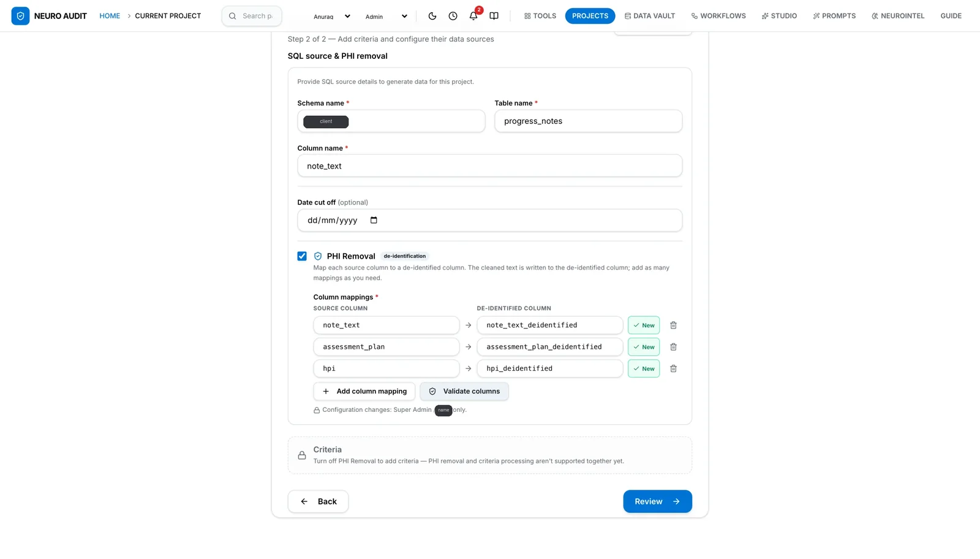The height and width of the screenshot is (559, 980).
Task: Click the de-identification tag
Action: coord(404,256)
